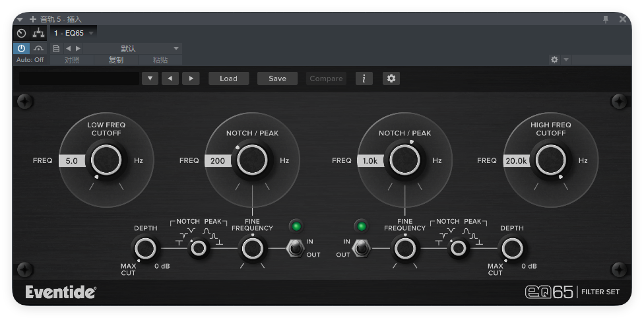The height and width of the screenshot is (318, 644).
Task: Click the Low Freq Cutoff knob
Action: pyautogui.click(x=106, y=160)
